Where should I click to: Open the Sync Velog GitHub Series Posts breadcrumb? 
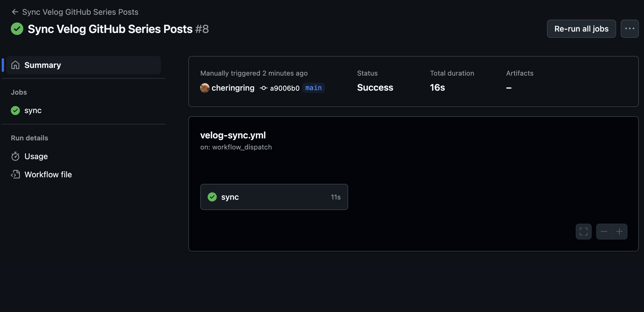tap(80, 12)
